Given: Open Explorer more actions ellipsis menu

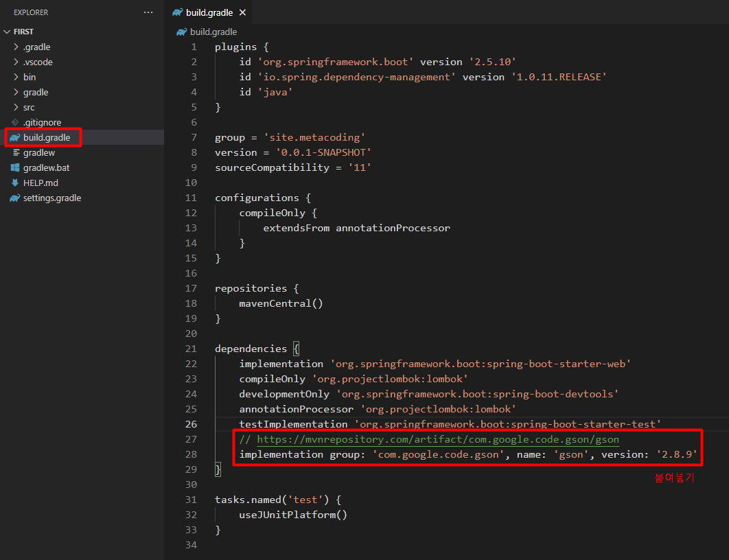Looking at the screenshot, I should (148, 12).
